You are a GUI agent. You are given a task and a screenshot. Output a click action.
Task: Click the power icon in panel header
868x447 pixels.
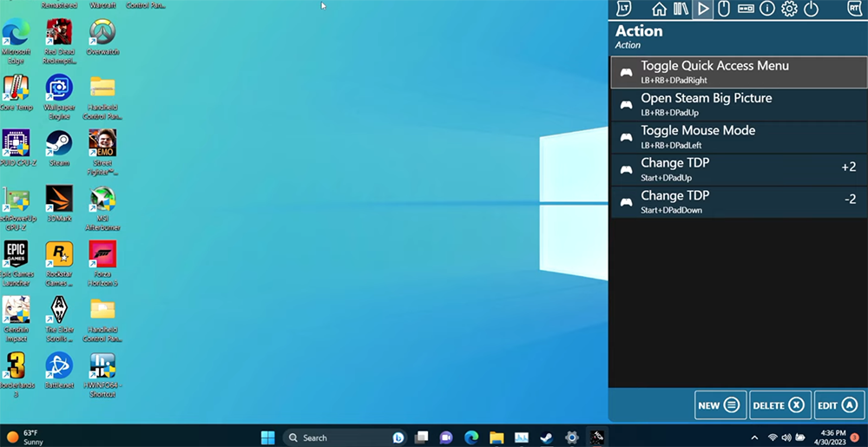point(811,9)
